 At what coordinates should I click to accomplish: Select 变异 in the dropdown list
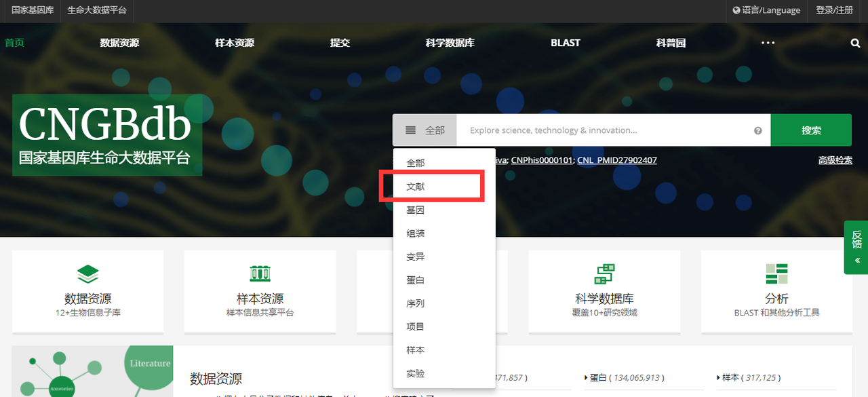pyautogui.click(x=444, y=257)
